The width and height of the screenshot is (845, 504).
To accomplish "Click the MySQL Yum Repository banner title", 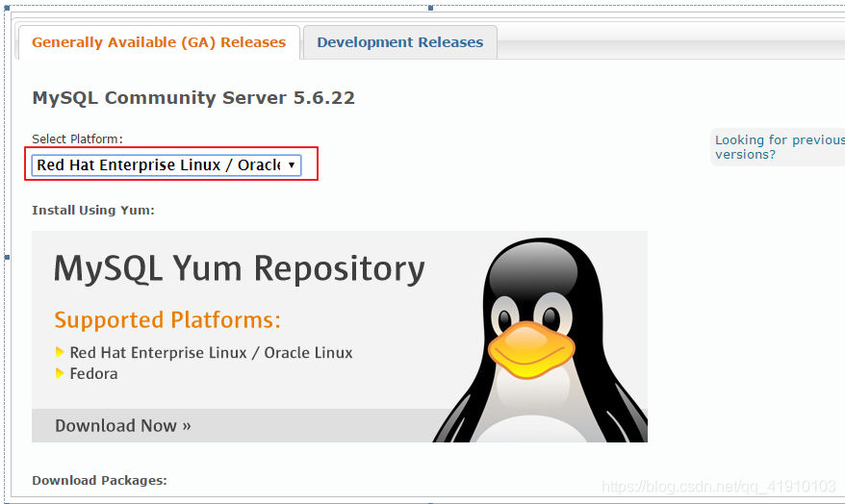I will (240, 268).
